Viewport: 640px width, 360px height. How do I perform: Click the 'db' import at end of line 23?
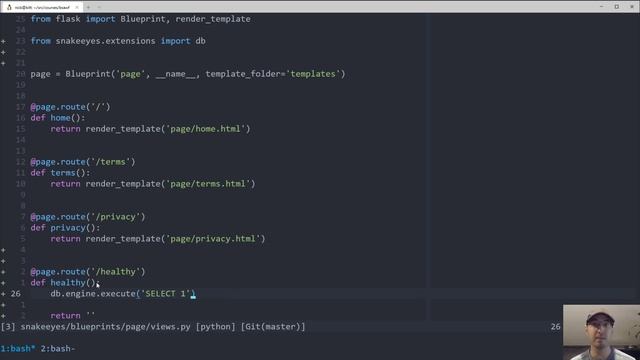click(x=200, y=41)
